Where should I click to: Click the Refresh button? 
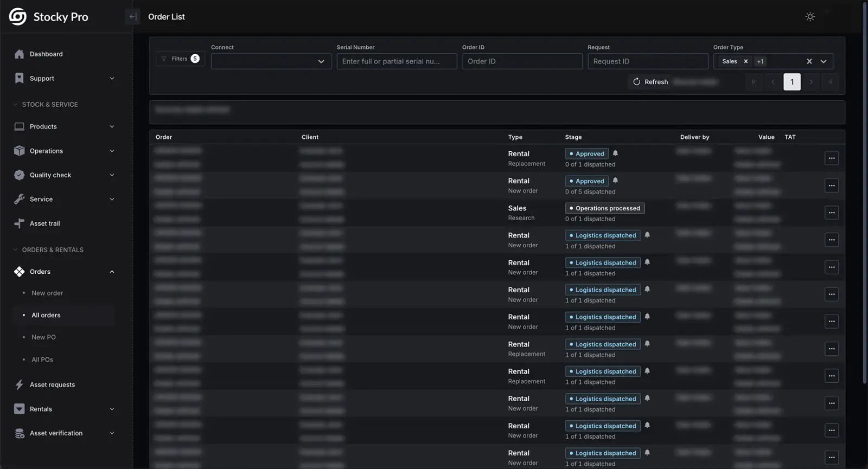(650, 82)
